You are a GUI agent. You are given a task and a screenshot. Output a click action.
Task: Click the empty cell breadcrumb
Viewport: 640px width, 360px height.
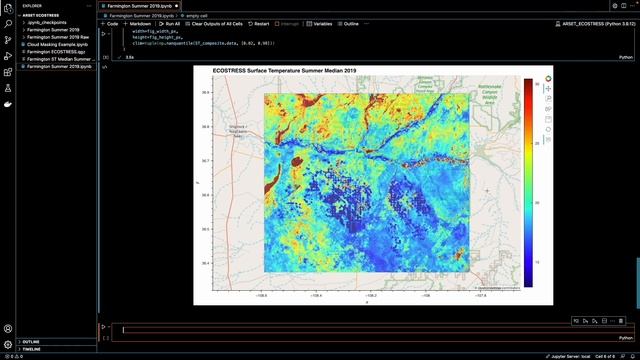[x=197, y=16]
